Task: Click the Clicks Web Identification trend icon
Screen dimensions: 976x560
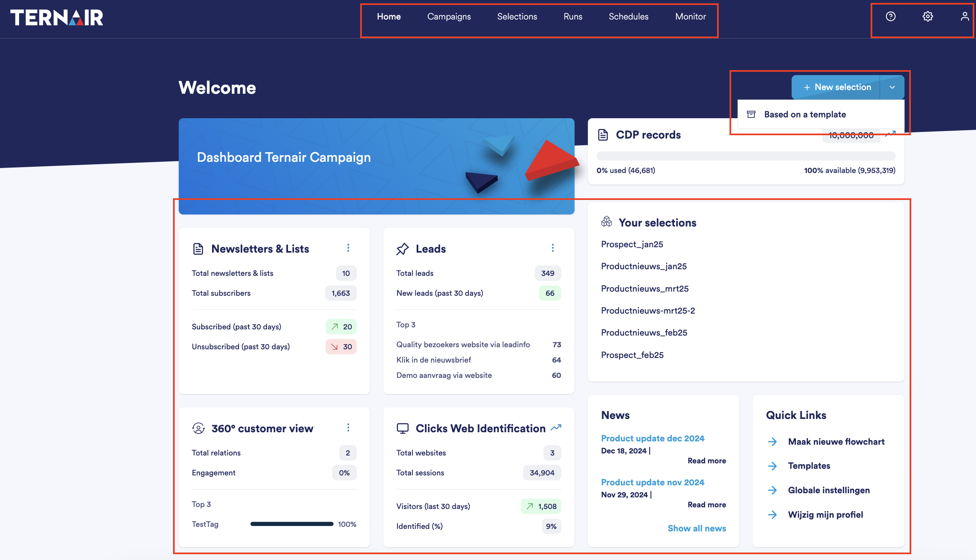Action: tap(556, 428)
